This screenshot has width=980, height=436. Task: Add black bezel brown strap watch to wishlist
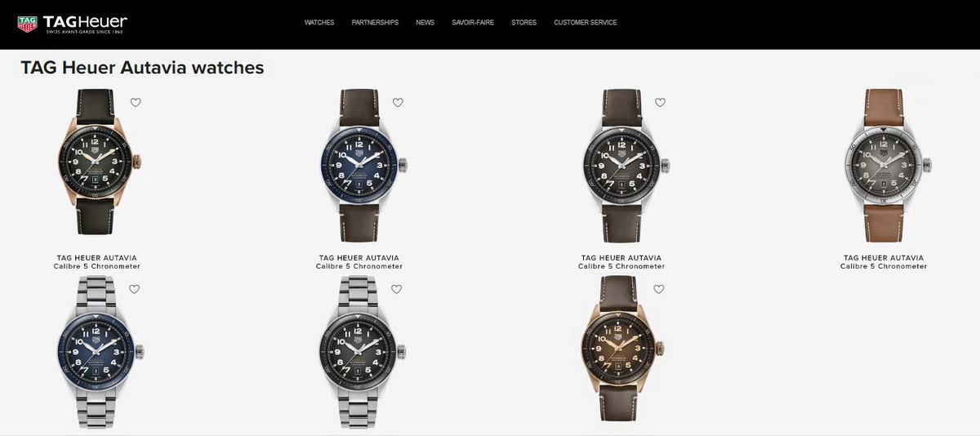(x=660, y=102)
